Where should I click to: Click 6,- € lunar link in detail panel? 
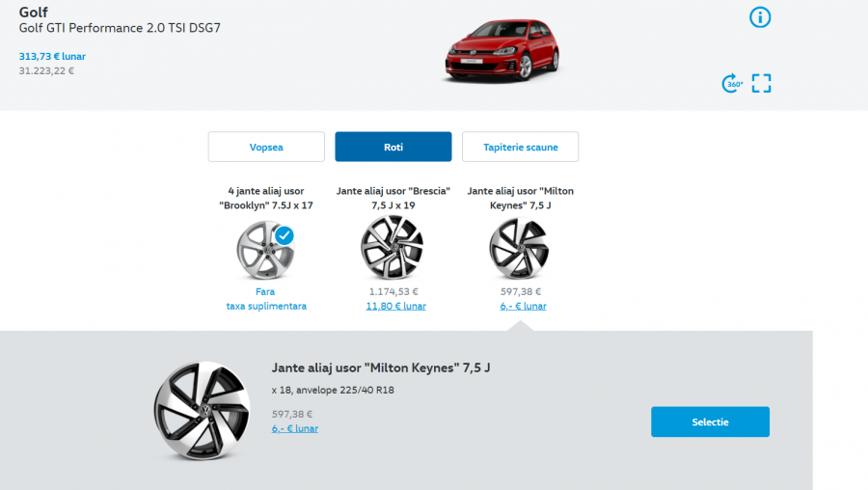295,429
